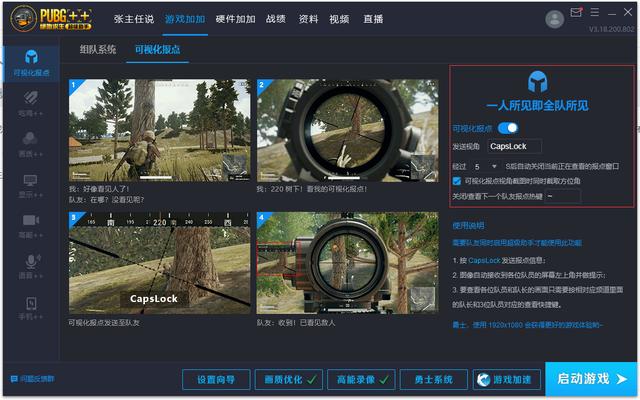The image size is (640, 400).
Task: Click the 画质优化 button
Action: pos(289,380)
